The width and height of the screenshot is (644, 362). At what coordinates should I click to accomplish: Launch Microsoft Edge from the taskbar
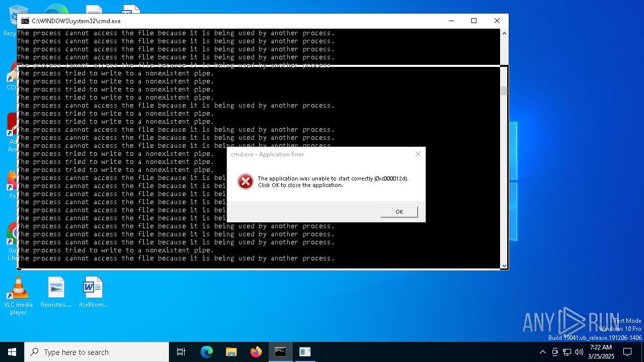click(207, 352)
